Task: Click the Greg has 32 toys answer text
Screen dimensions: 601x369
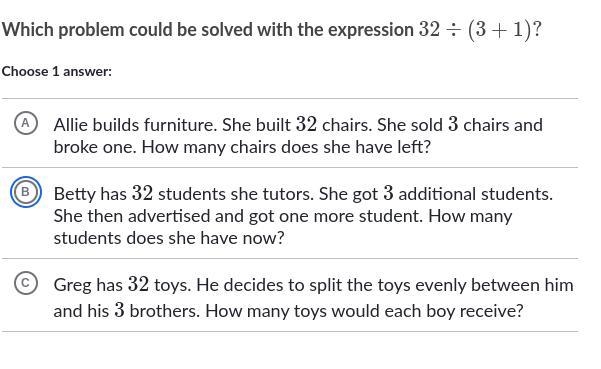Action: coord(314,297)
